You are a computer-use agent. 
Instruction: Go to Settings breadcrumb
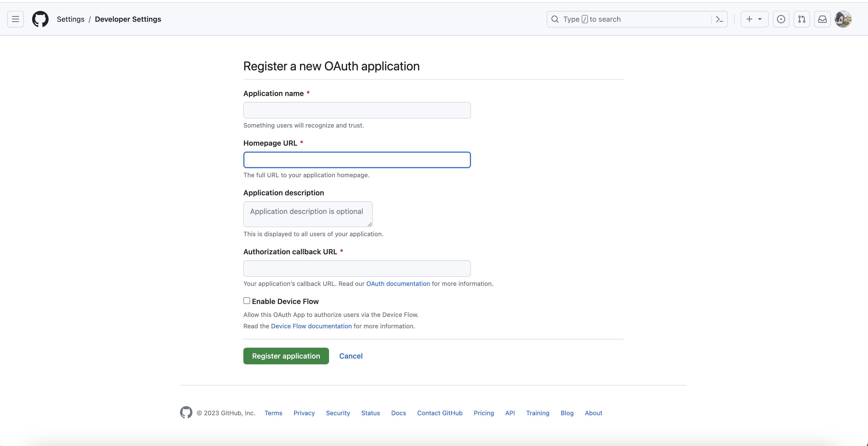click(70, 19)
